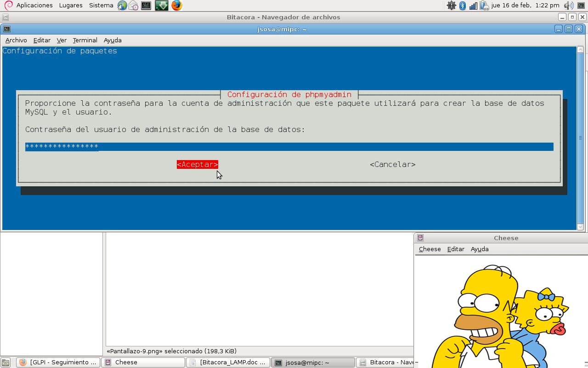Switch to GLPI Seguimiento taskbar window
Screen dimensions: 588x368
58,362
